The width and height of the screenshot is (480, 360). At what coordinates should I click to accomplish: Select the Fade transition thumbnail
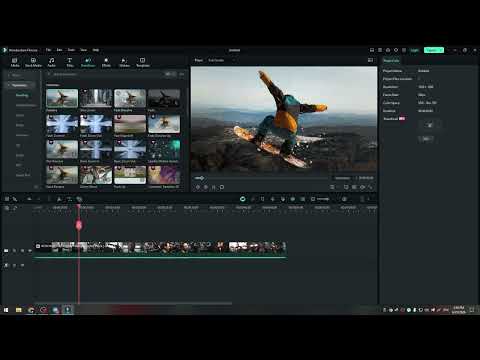(164, 98)
